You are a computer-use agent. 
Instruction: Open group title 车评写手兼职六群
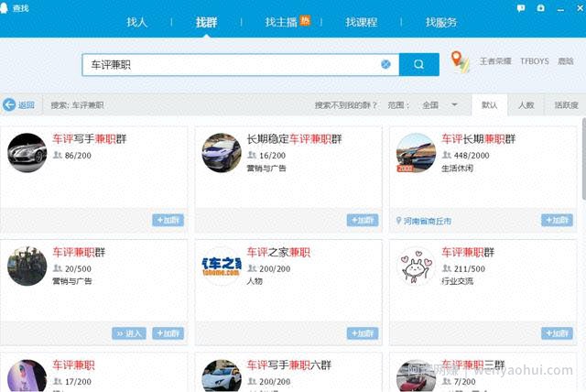click(x=289, y=365)
